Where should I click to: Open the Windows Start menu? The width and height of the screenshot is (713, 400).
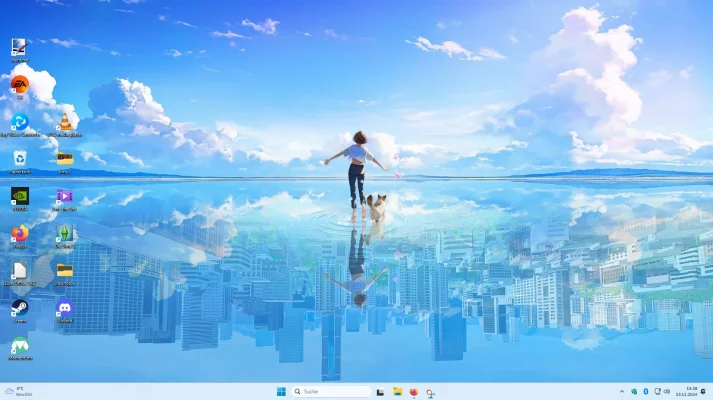pos(281,392)
